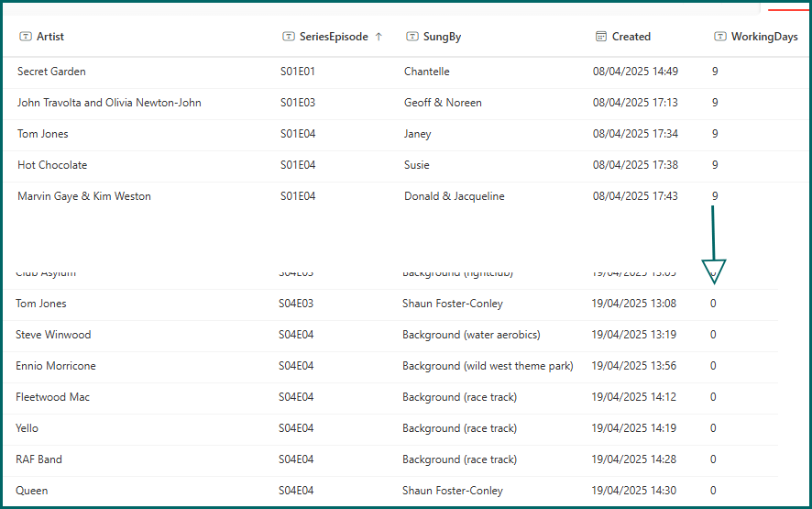Click the S01E01 episode cell
The image size is (812, 509).
click(298, 72)
